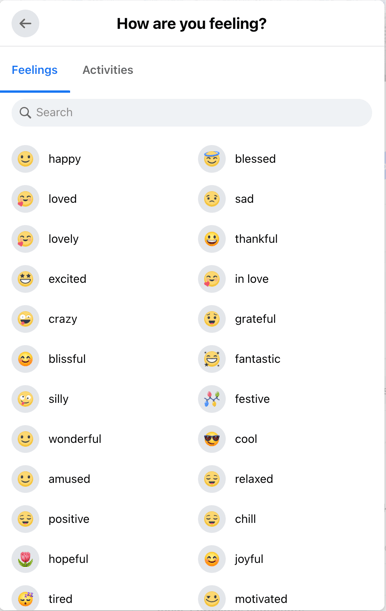Select the thankful feeling
386x611 pixels.
(x=284, y=239)
